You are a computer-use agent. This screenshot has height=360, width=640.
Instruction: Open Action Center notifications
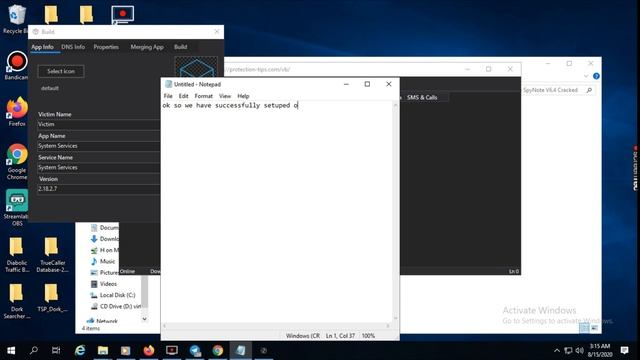[x=624, y=350]
